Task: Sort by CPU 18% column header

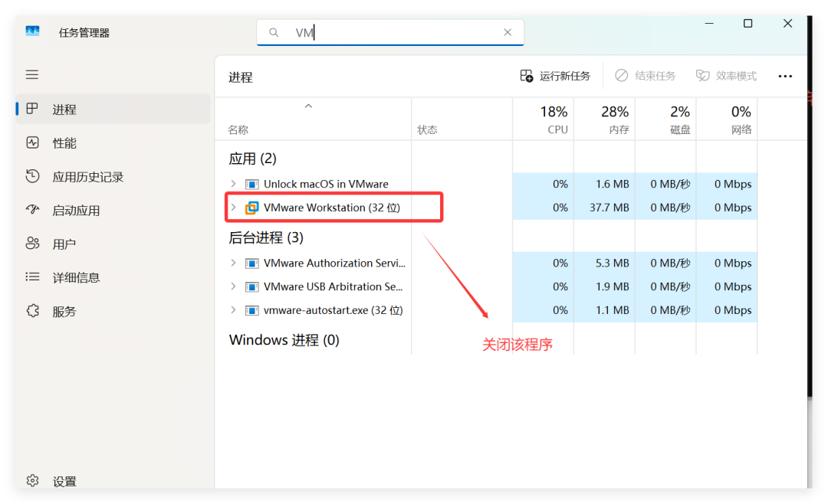Action: coord(544,119)
